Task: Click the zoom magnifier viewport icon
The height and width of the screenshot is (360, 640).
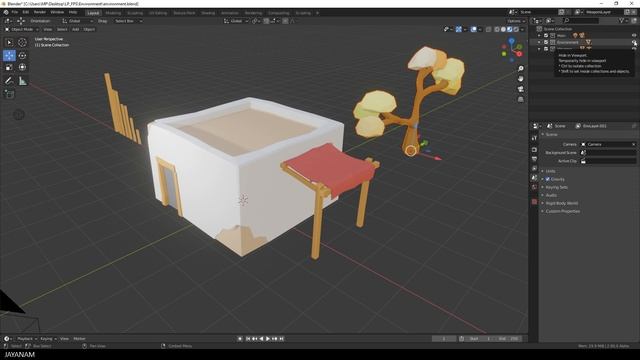Action: tap(520, 69)
